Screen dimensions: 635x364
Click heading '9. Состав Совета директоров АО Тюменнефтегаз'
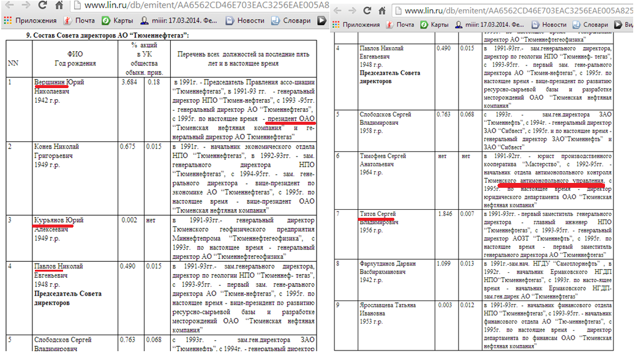coord(108,35)
